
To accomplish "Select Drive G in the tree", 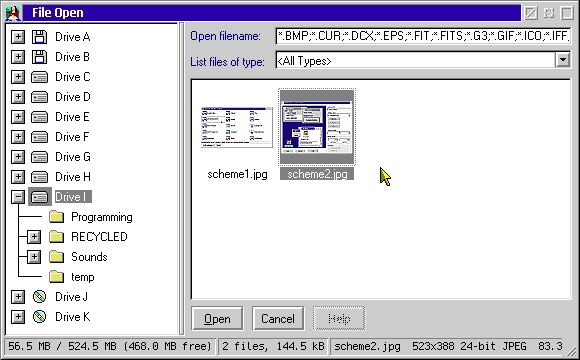I will click(x=72, y=157).
